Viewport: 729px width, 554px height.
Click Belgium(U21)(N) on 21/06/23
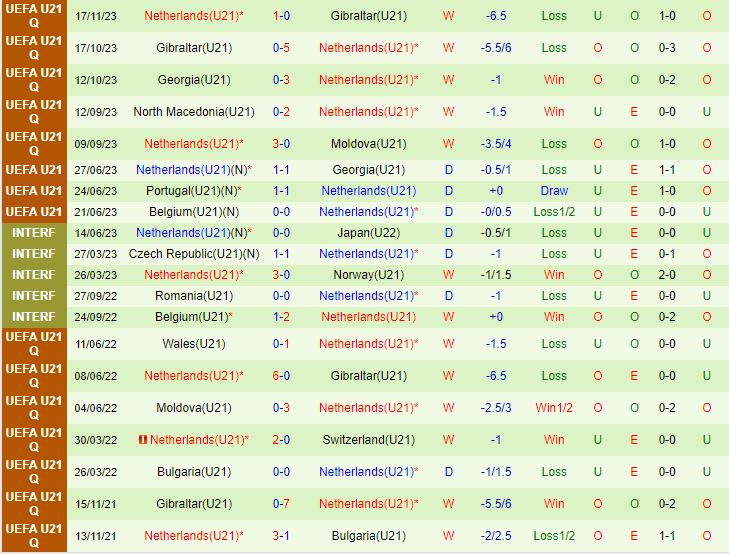(194, 212)
